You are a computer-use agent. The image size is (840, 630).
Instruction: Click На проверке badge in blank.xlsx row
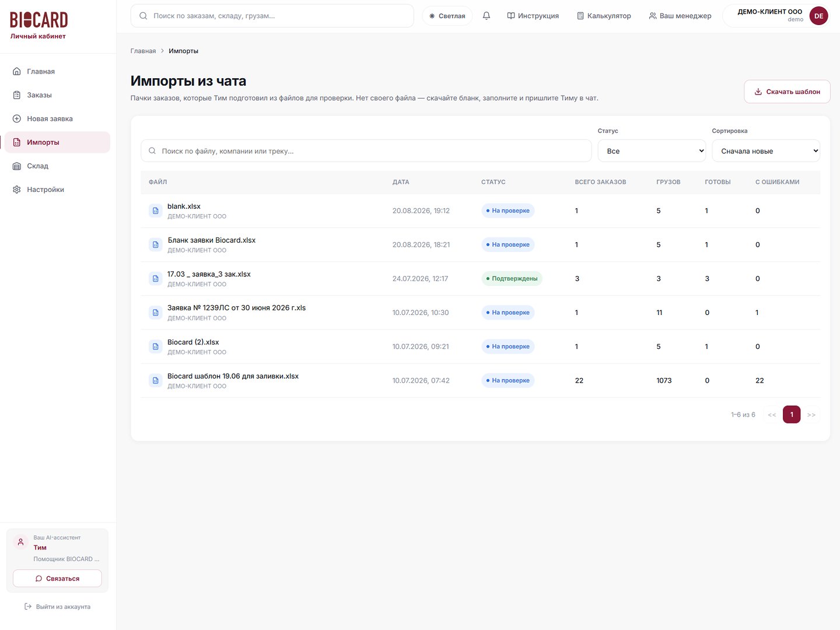pyautogui.click(x=508, y=211)
